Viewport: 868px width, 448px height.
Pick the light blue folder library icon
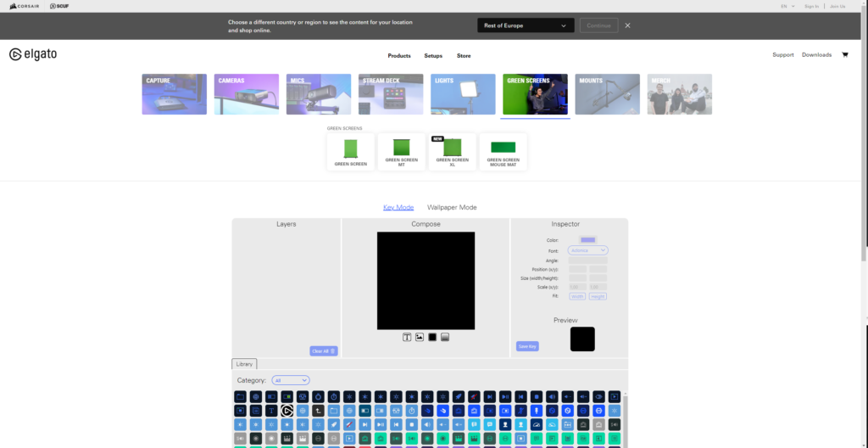[334, 411]
